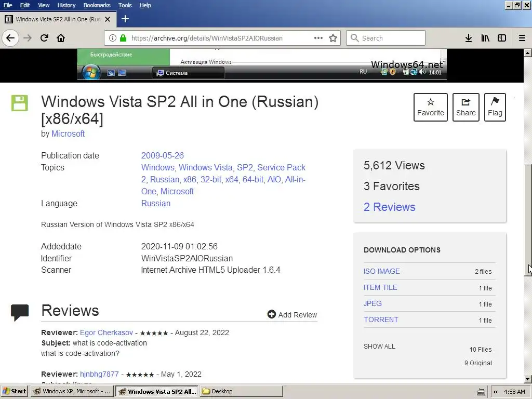Click the green floppy disk software icon
Viewport: 532px width, 399px height.
click(20, 103)
